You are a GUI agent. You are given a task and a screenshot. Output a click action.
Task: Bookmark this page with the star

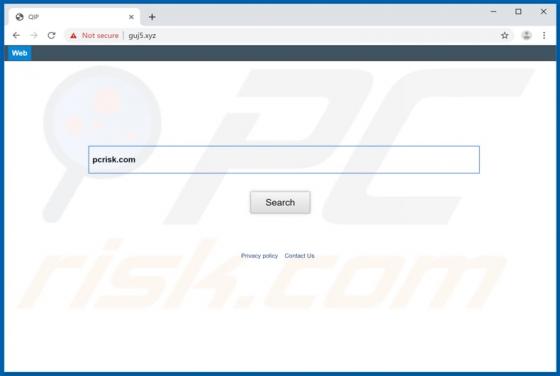[504, 35]
